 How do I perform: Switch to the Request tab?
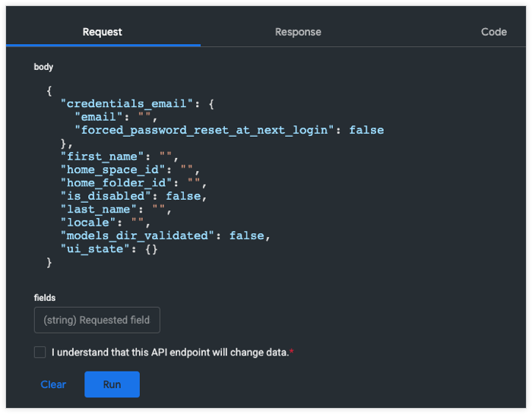(x=103, y=32)
